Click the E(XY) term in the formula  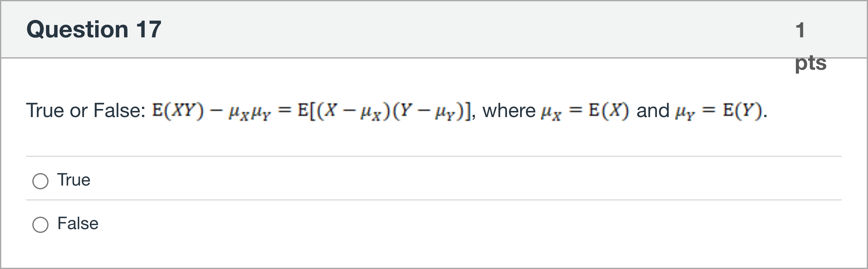click(x=178, y=110)
